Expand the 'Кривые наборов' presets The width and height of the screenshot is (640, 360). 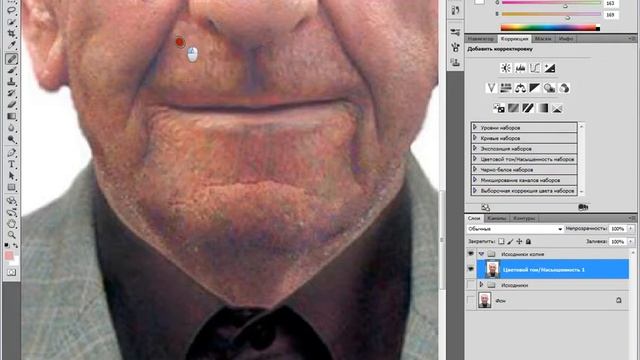click(x=475, y=138)
